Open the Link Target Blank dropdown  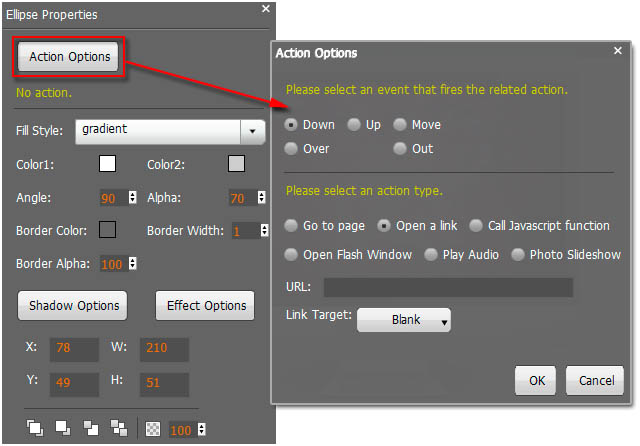point(404,320)
